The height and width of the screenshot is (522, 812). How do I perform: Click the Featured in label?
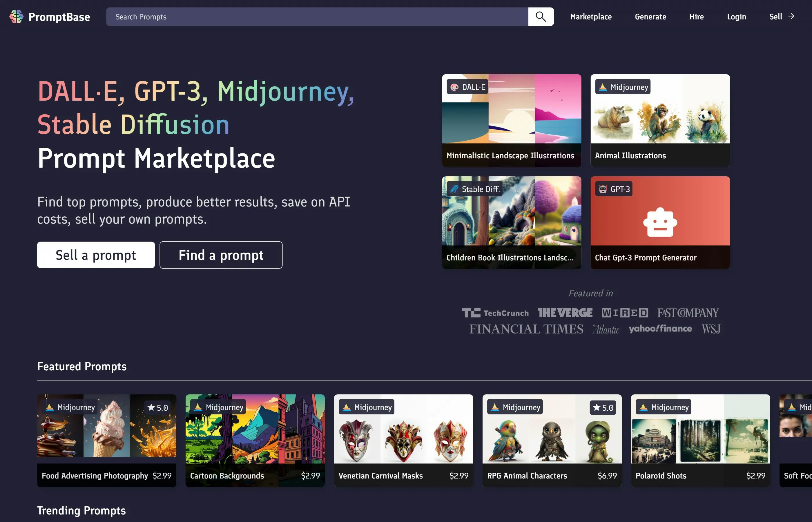pyautogui.click(x=591, y=293)
